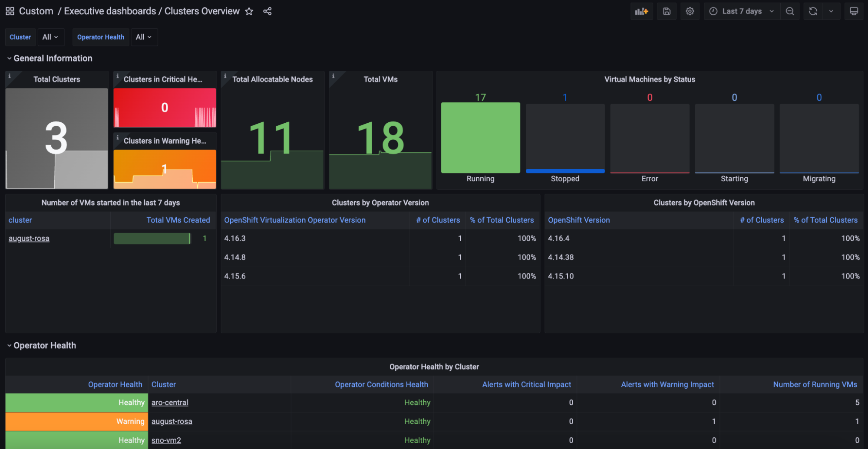This screenshot has height=449, width=868.
Task: Show info for Total Clusters panel
Action: coord(10,76)
